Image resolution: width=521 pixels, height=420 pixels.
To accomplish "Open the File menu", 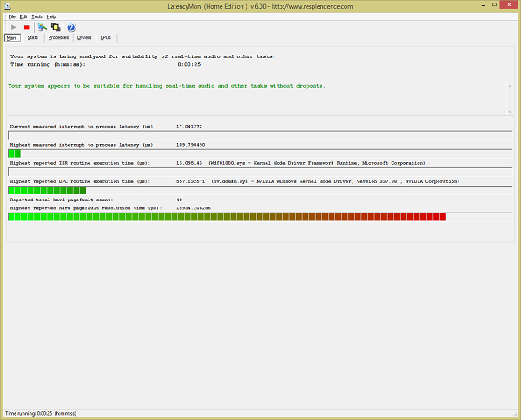I will click(11, 16).
